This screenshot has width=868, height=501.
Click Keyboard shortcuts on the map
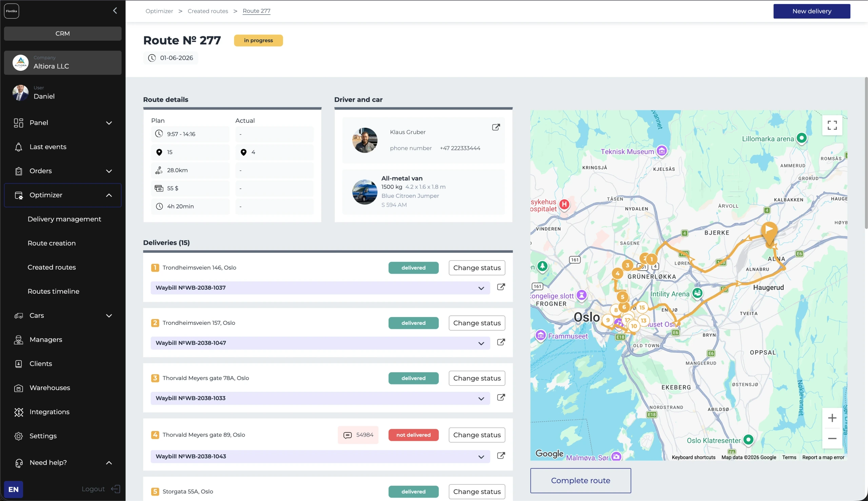tap(693, 457)
